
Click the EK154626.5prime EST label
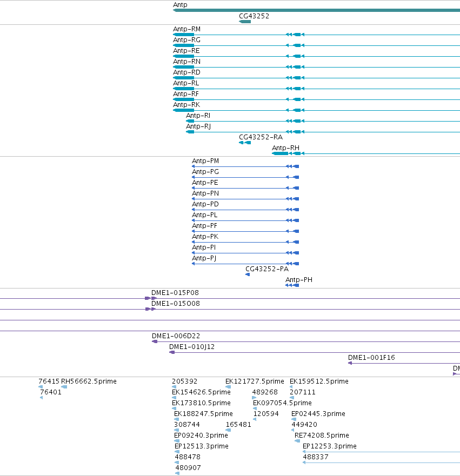click(201, 392)
